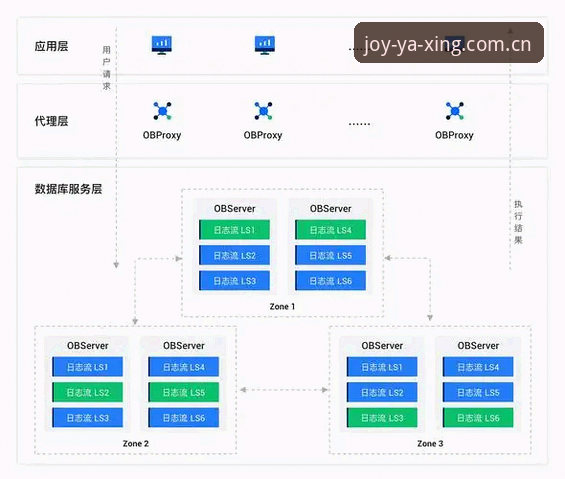Select the 日志流 LS2 box in Zone 3
The height and width of the screenshot is (479, 565).
tap(382, 392)
